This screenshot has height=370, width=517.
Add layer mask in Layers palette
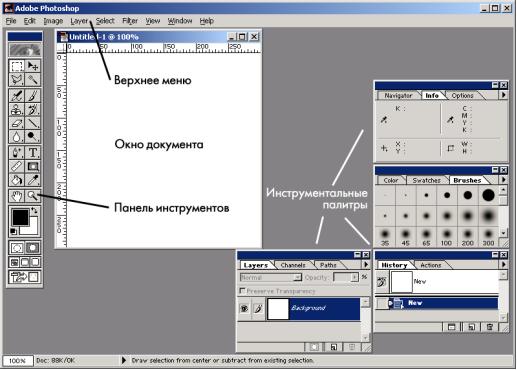pyautogui.click(x=314, y=347)
